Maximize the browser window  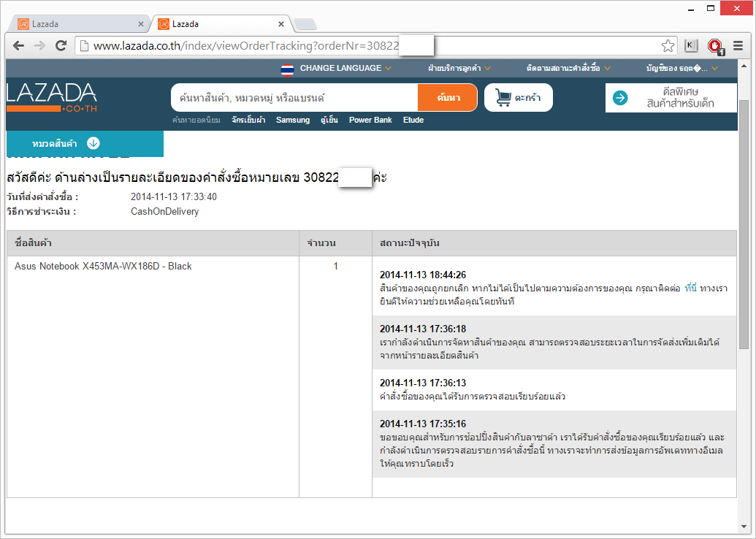(711, 8)
